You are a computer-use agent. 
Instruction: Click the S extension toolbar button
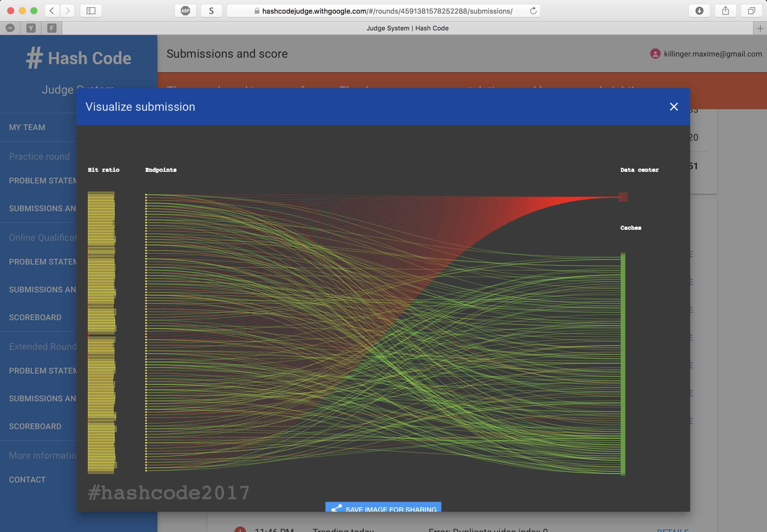tap(211, 11)
